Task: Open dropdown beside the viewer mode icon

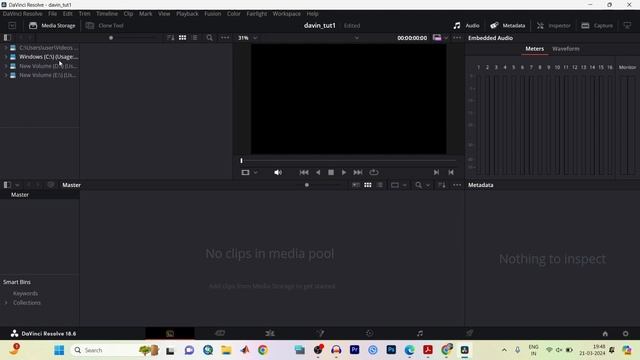Action: 256,172
